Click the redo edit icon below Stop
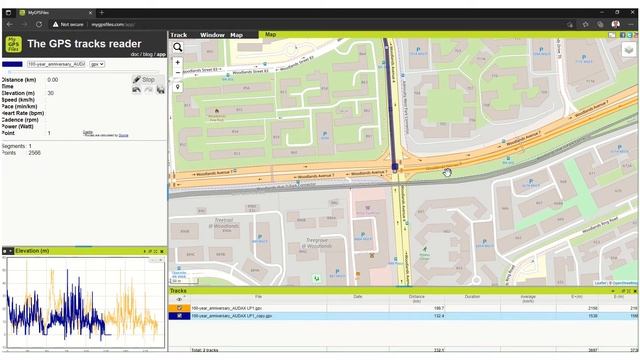The width and height of the screenshot is (640, 360). point(149,90)
